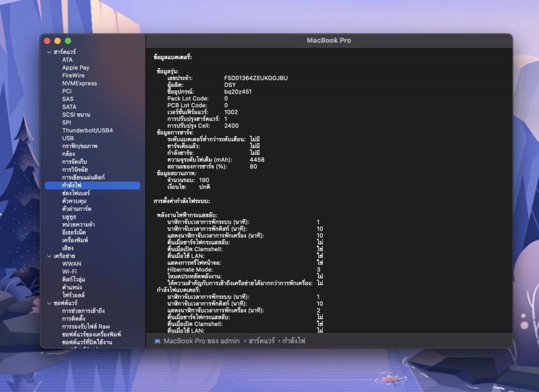Select the USB sidebar item
The height and width of the screenshot is (392, 539).
68,138
